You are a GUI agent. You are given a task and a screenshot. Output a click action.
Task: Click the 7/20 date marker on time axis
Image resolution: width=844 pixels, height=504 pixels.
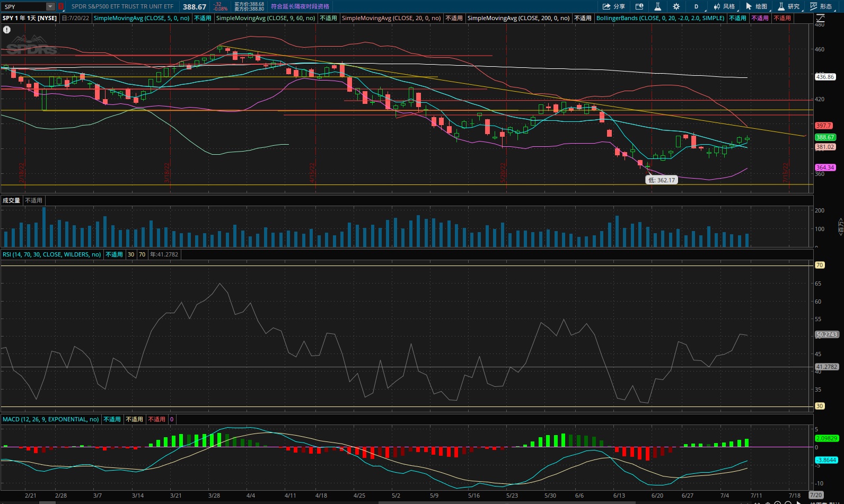pos(816,495)
